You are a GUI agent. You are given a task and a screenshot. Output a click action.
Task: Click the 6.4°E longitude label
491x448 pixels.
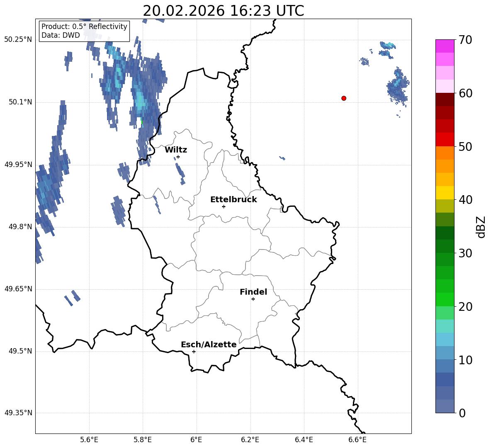click(304, 440)
